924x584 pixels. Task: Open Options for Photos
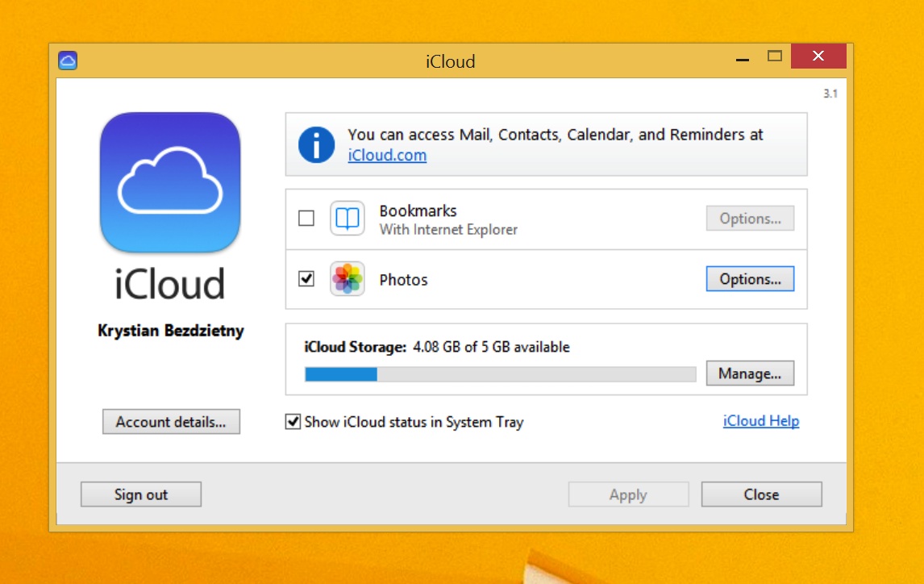click(750, 279)
